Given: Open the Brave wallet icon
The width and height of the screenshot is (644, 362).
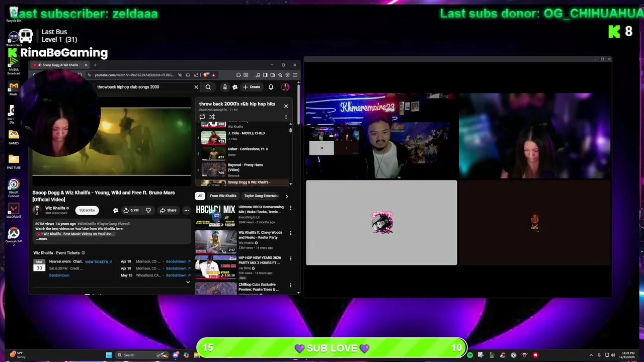Looking at the screenshot, I should click(x=272, y=75).
